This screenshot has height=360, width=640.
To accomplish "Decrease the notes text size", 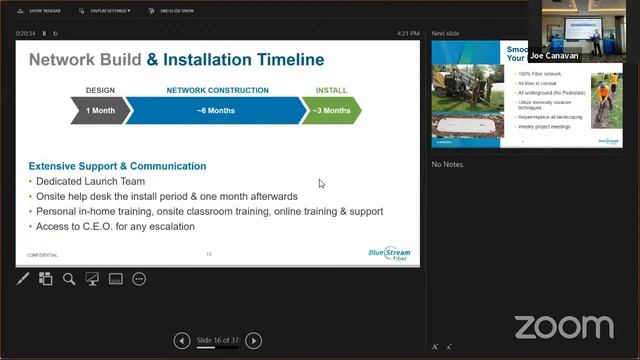I will point(449,347).
